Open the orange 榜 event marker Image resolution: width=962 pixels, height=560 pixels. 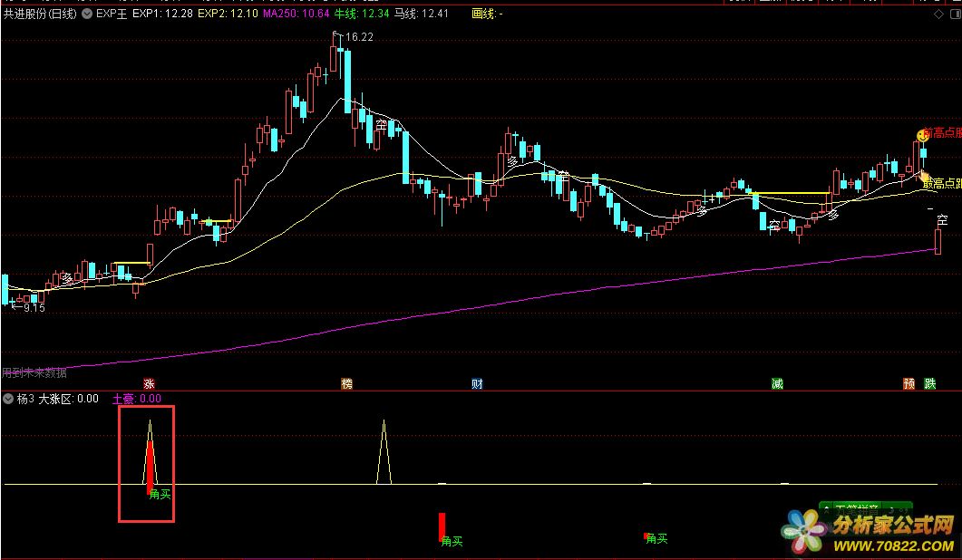[x=346, y=384]
